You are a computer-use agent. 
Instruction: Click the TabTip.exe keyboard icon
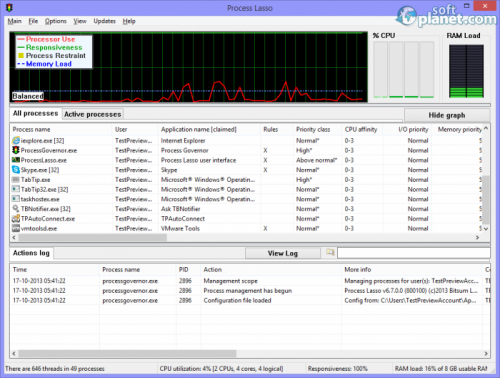click(x=16, y=180)
